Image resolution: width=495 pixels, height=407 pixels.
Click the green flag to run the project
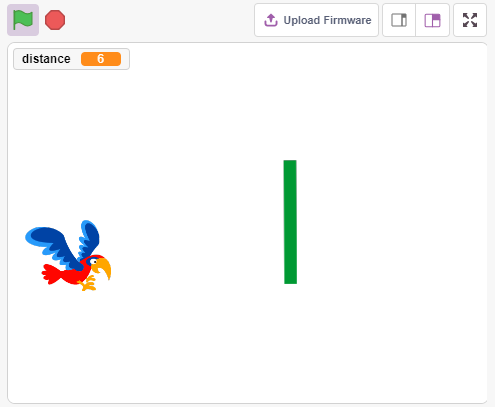tap(23, 20)
